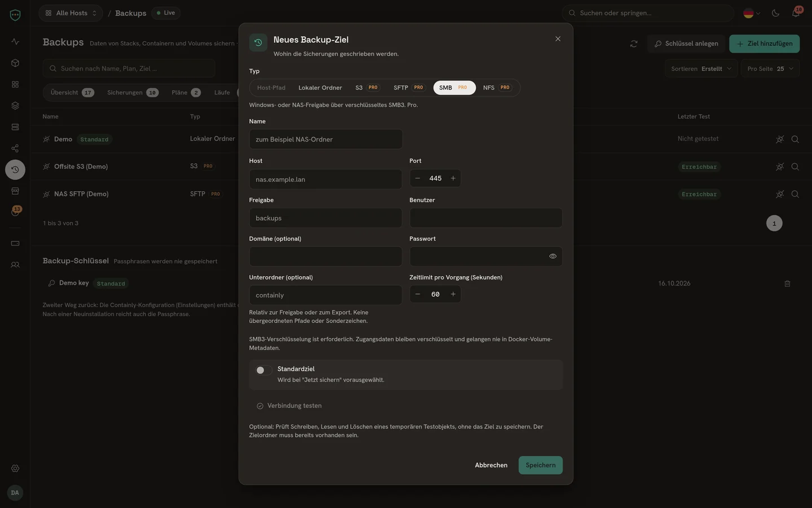
Task: Open the Sortieren Erstellt dropdown
Action: 701,68
